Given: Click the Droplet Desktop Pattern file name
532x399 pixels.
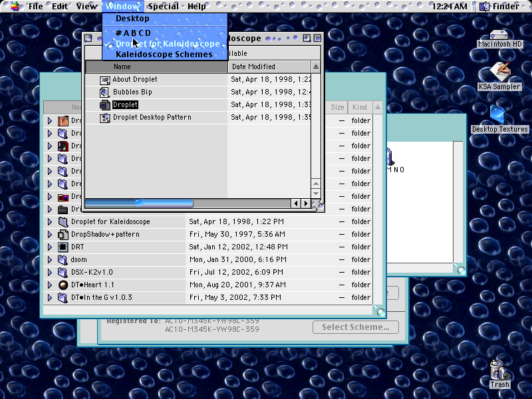Looking at the screenshot, I should click(x=152, y=118).
